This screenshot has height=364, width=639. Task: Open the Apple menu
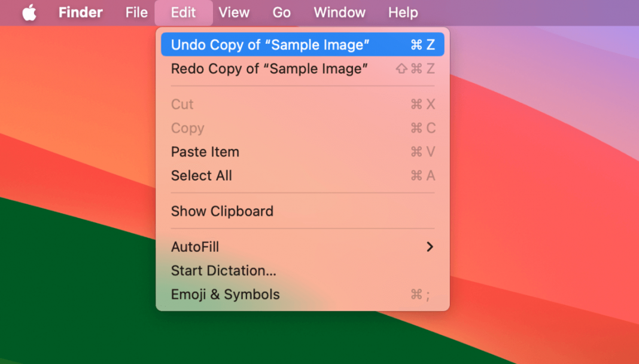tap(29, 13)
